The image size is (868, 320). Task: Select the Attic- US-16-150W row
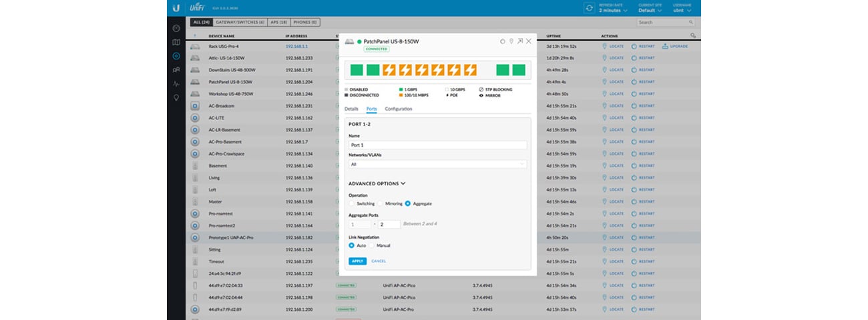pos(445,58)
